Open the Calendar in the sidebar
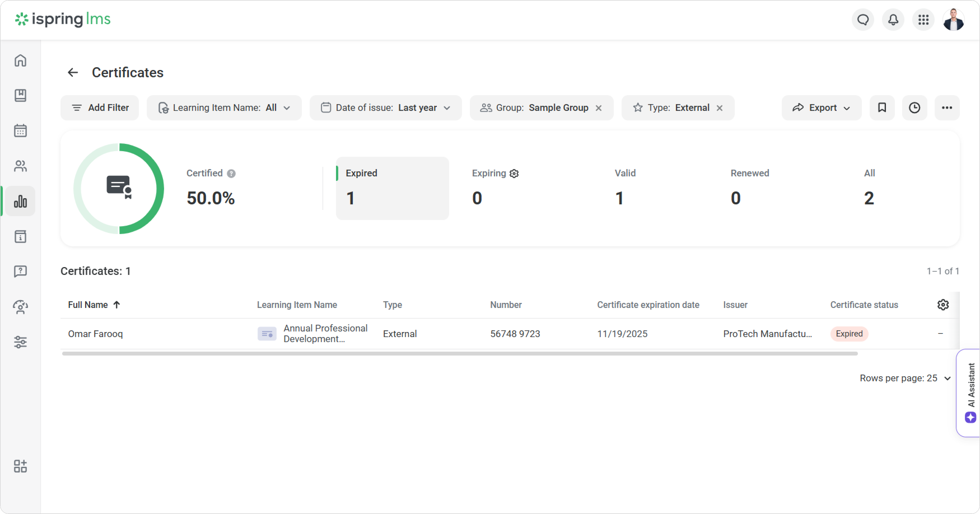The width and height of the screenshot is (980, 514). [20, 130]
